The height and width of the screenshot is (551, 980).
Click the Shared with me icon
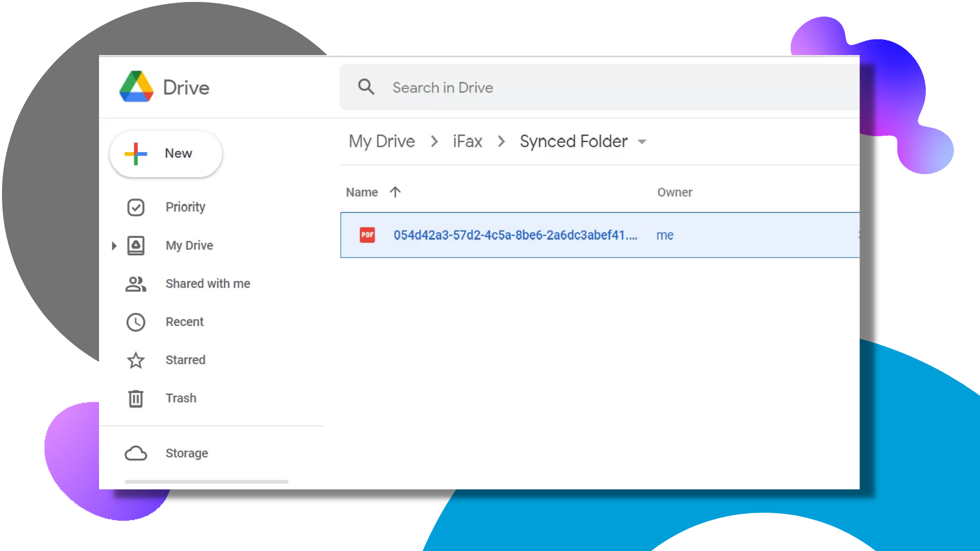pos(136,284)
